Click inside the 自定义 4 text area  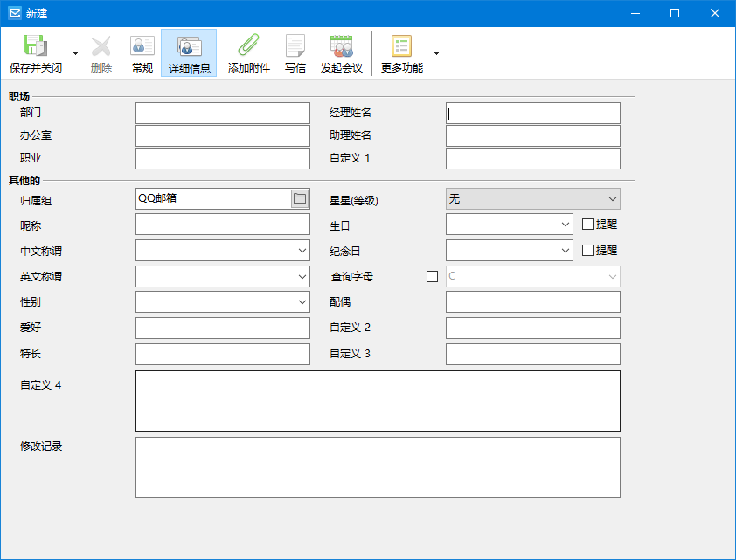point(378,401)
